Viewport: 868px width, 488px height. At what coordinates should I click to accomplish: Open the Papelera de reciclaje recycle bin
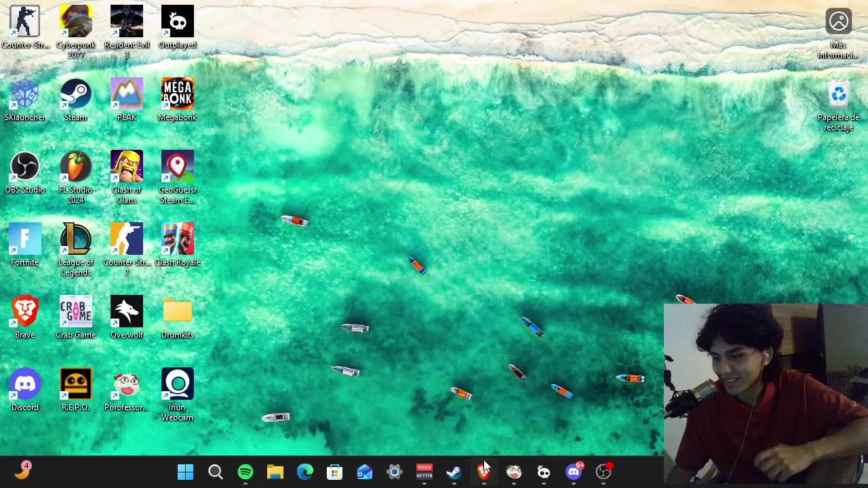click(x=839, y=105)
